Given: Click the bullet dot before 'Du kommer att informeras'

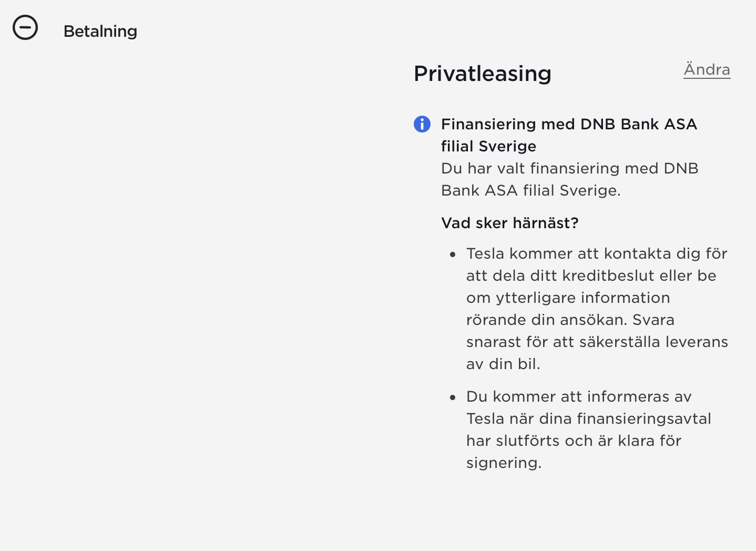Looking at the screenshot, I should 453,397.
